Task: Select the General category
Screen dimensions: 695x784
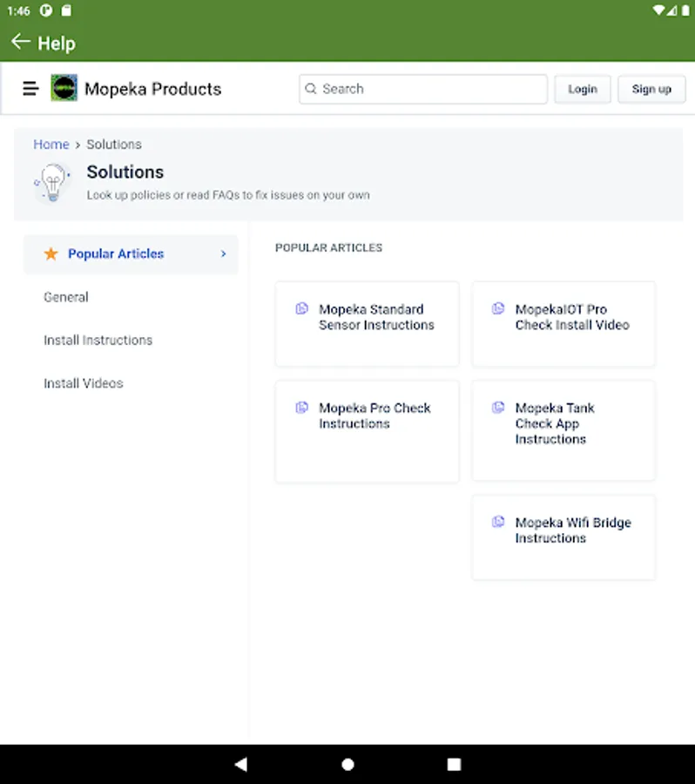Action: [66, 297]
